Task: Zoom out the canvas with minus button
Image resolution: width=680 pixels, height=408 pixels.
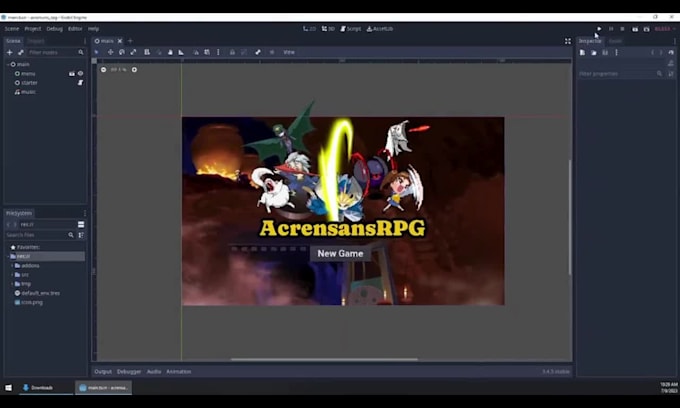Action: pos(103,69)
